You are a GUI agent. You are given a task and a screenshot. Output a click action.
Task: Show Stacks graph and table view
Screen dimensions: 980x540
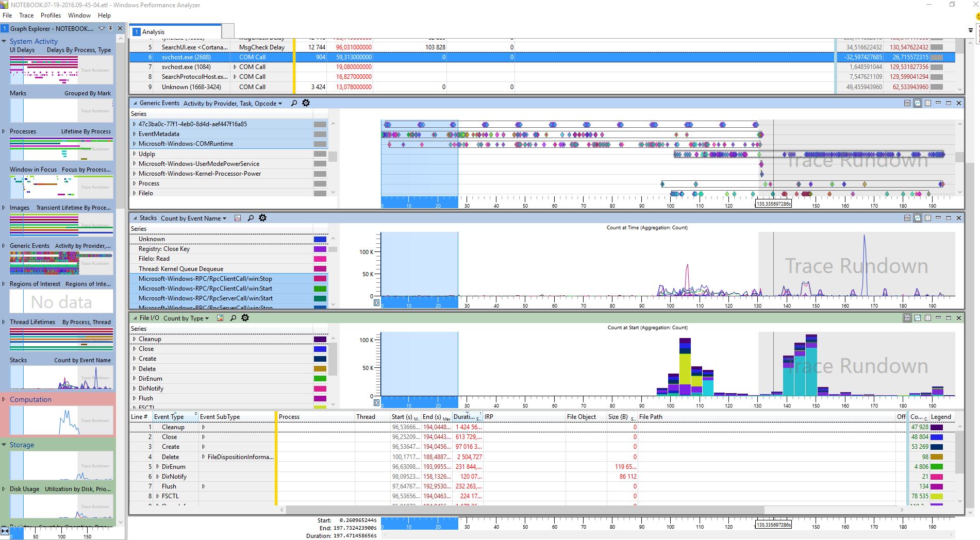tap(907, 218)
